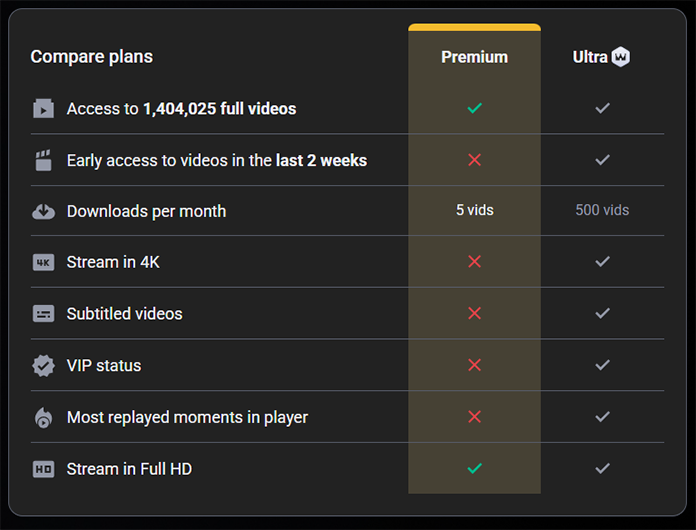Click the Full HD icon
Screen dimensions: 696x530
pyautogui.click(x=43, y=469)
